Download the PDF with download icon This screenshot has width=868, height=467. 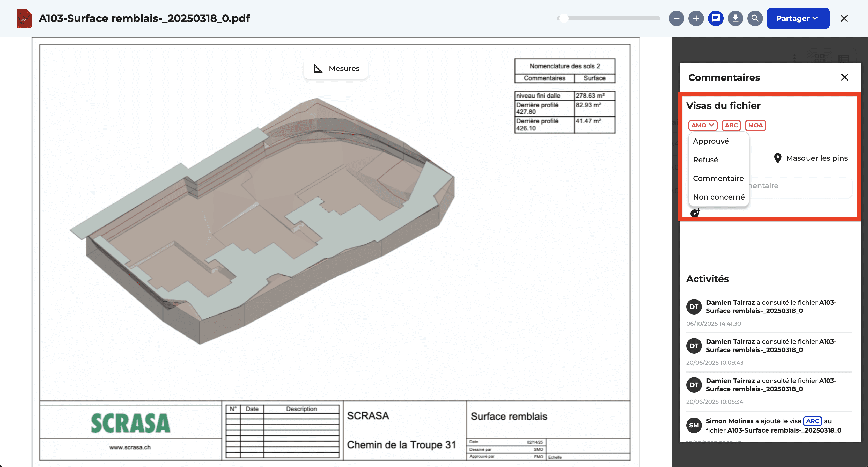(x=735, y=18)
